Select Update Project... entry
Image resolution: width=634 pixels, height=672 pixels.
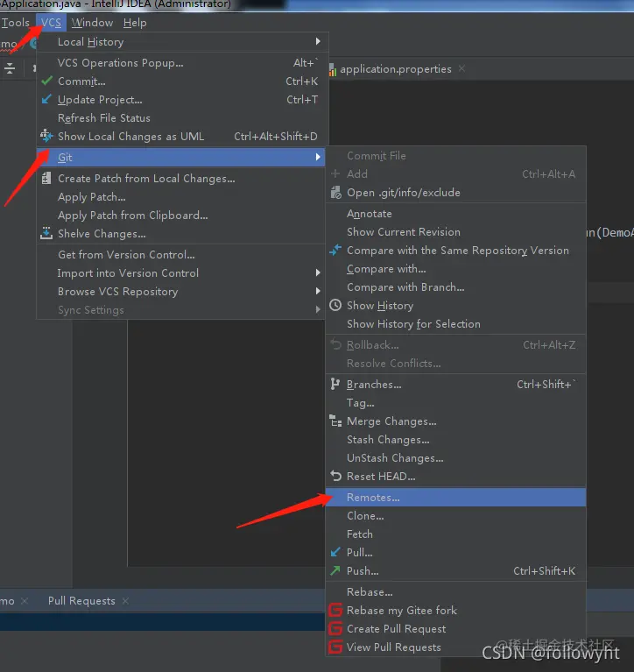182,99
